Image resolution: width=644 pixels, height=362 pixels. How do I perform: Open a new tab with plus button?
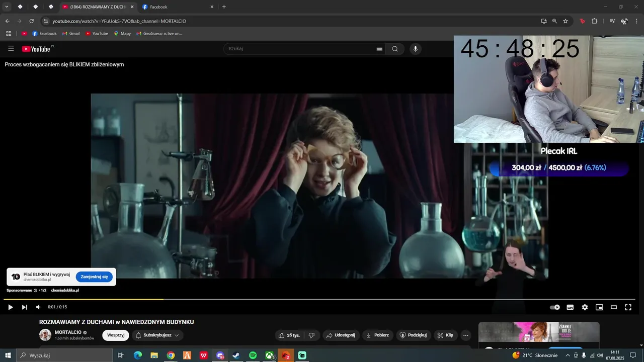tap(224, 7)
